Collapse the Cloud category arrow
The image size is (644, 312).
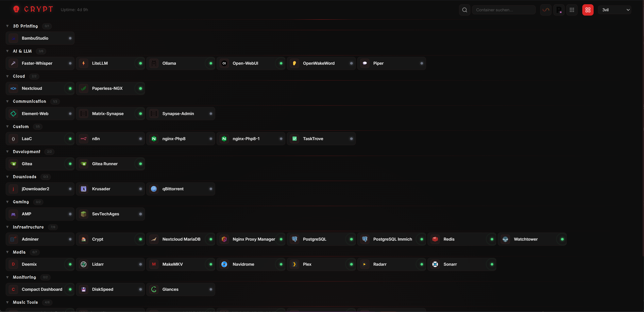7,76
